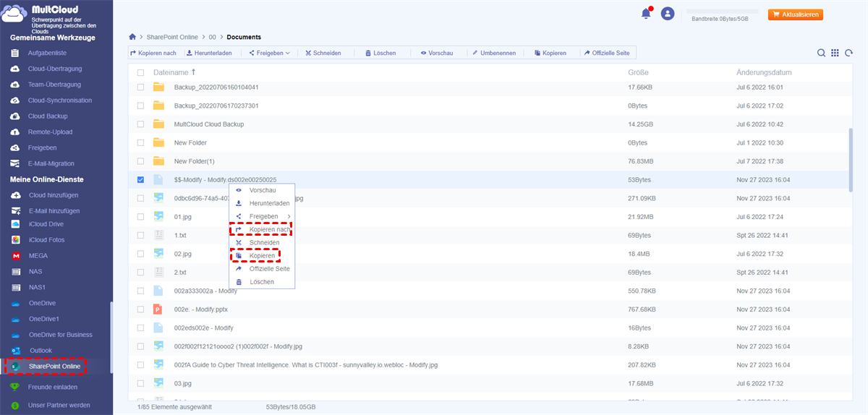Click the Bandbreite usage progress bar
This screenshot has height=415, width=868.
721,12
